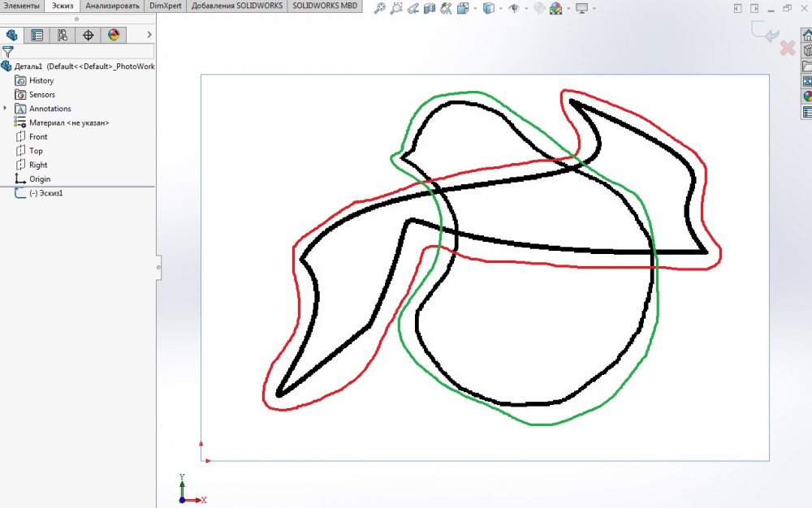Cancel sketch with the red X
Image resolution: width=812 pixels, height=508 pixels.
(x=787, y=49)
